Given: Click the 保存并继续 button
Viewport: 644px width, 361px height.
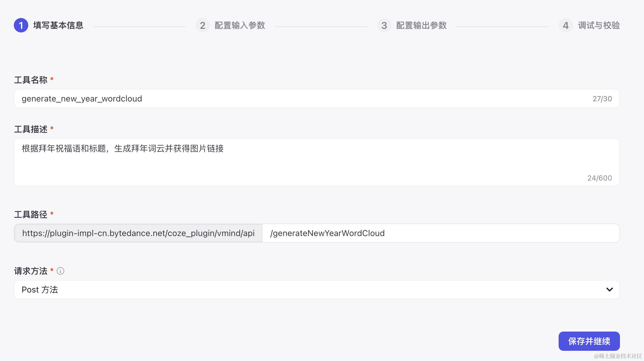Looking at the screenshot, I should click(x=589, y=341).
